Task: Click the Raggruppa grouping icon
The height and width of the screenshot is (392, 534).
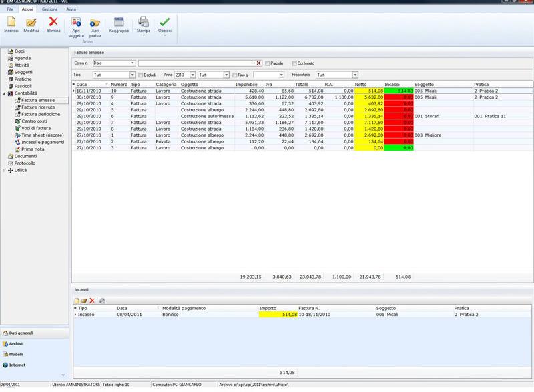Action: (x=119, y=23)
